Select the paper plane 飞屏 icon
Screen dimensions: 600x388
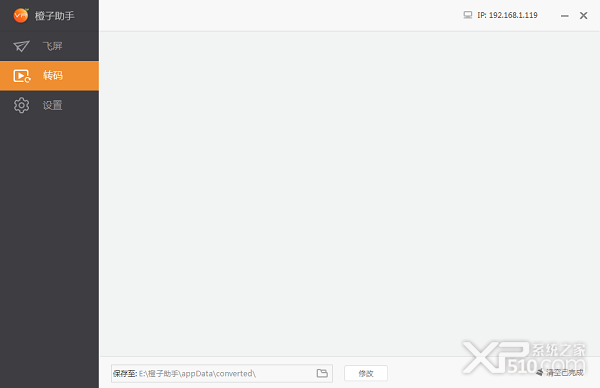[21, 46]
